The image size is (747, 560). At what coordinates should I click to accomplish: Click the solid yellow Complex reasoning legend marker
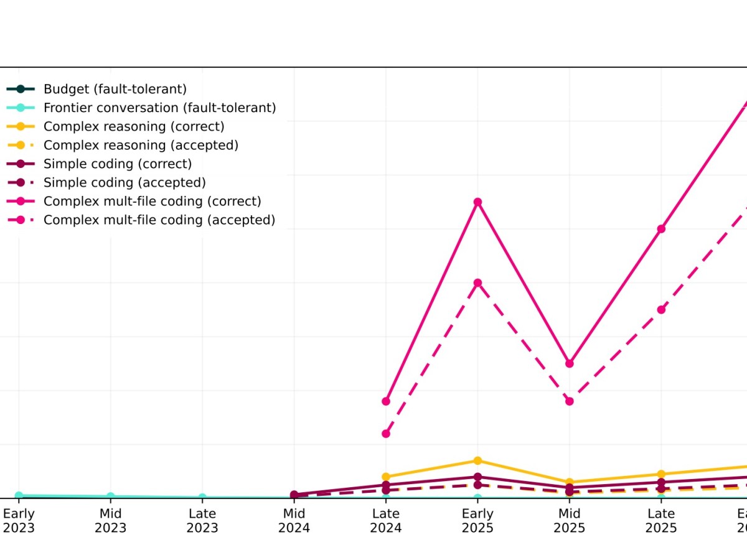coord(21,126)
